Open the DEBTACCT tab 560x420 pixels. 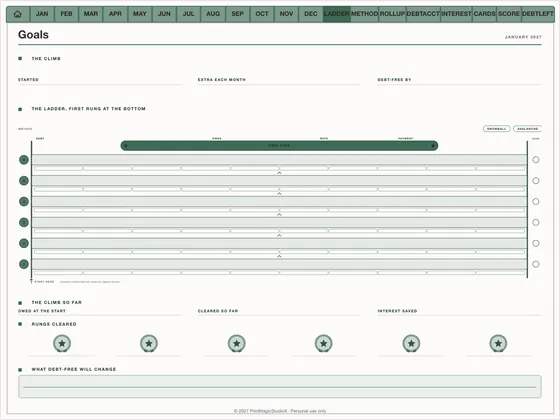click(423, 14)
